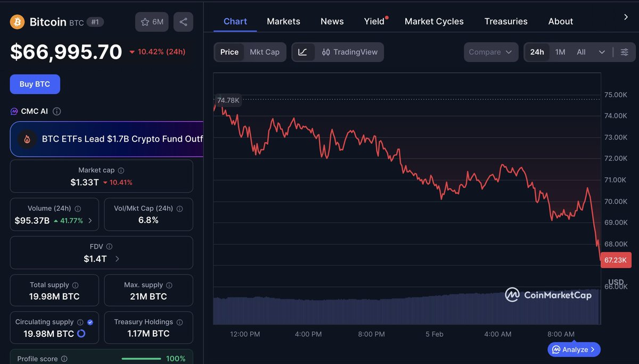Expand more time range options chevron
639x364 pixels.
(602, 52)
